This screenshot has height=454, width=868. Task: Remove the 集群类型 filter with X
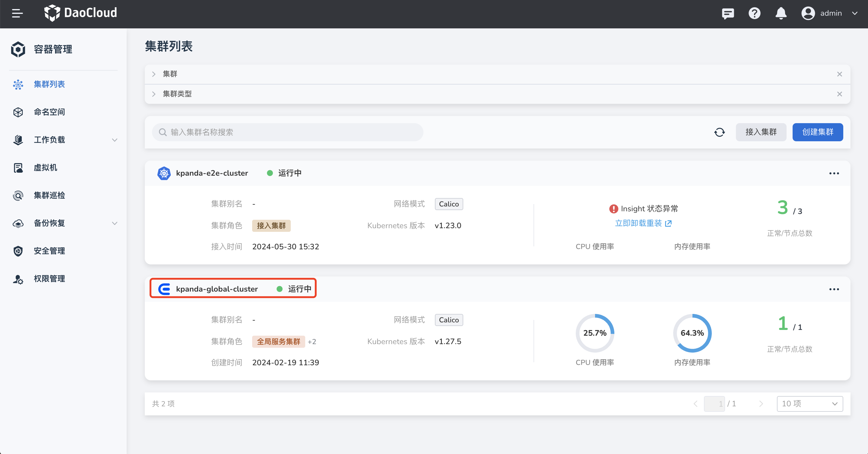tap(839, 94)
